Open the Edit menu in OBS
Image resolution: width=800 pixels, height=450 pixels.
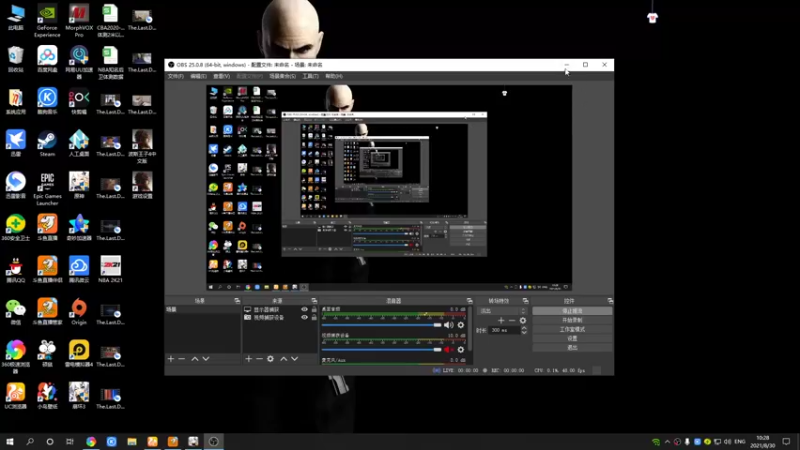tap(198, 76)
